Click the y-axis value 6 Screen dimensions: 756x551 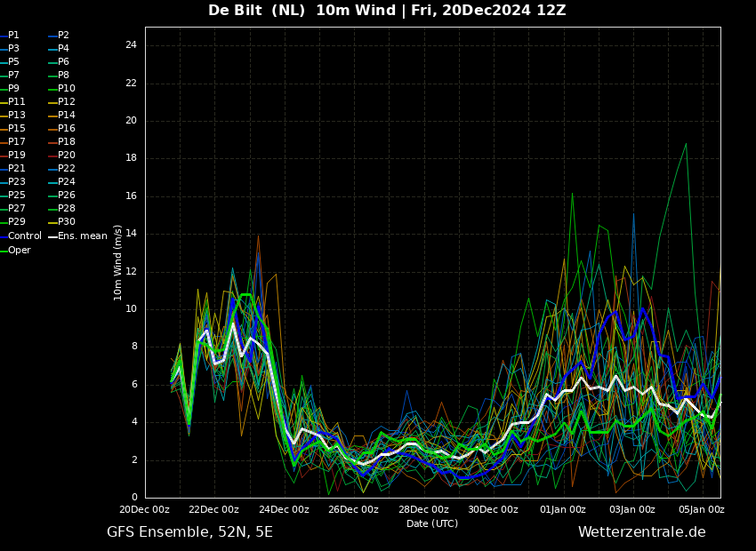tap(134, 384)
